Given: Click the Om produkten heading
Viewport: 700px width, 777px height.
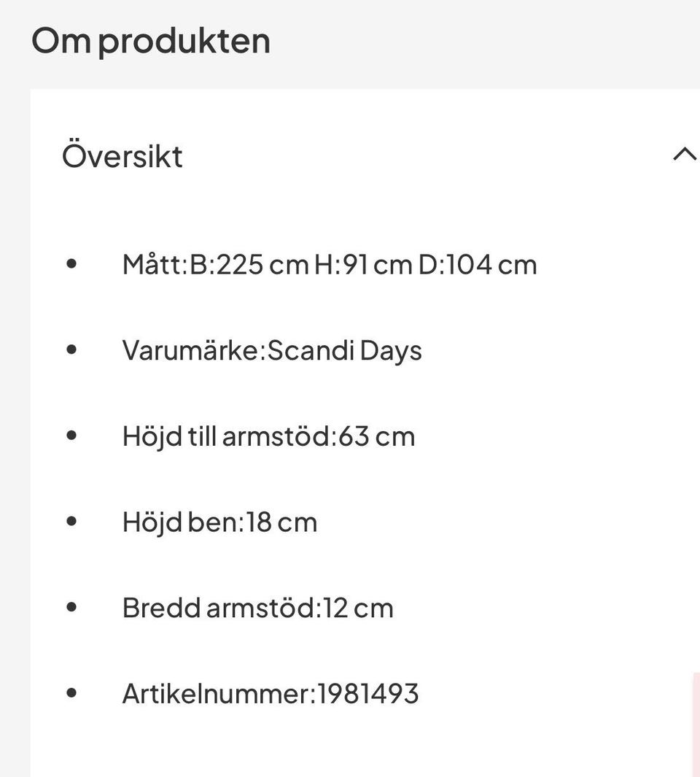Looking at the screenshot, I should tap(149, 39).
